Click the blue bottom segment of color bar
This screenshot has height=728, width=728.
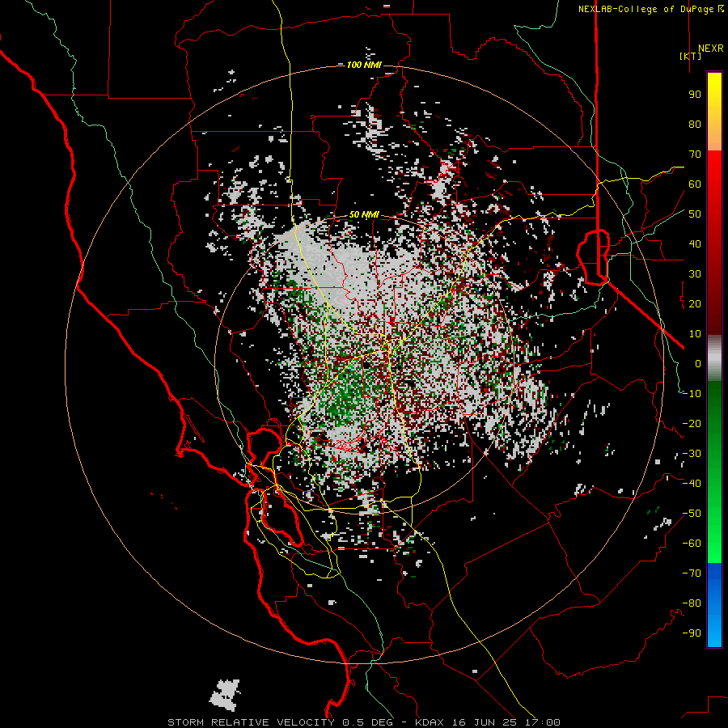point(714,605)
